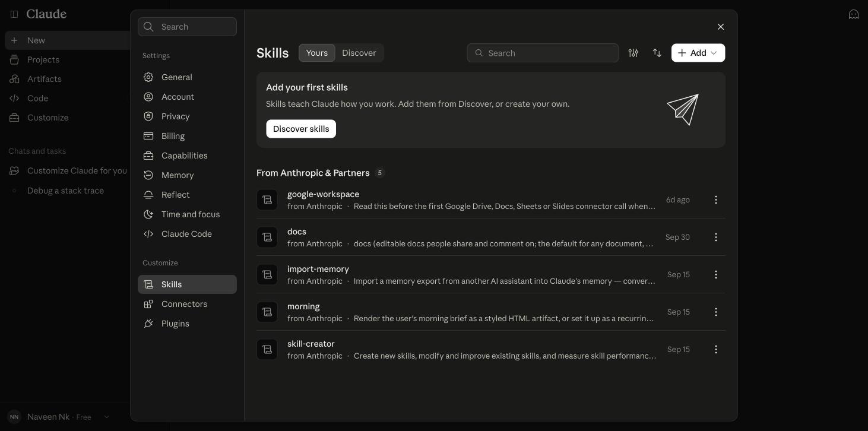The width and height of the screenshot is (868, 431).
Task: Open Billing settings
Action: click(187, 136)
